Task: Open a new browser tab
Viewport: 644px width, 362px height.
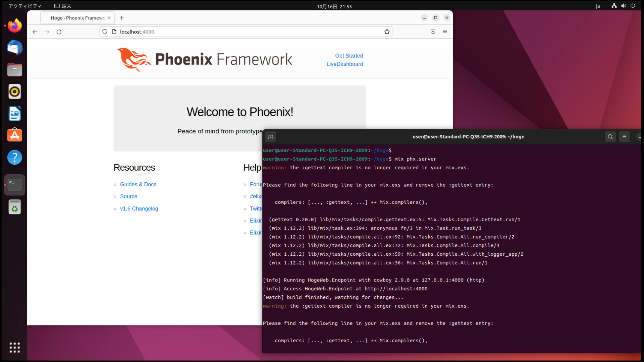Action: (x=122, y=18)
